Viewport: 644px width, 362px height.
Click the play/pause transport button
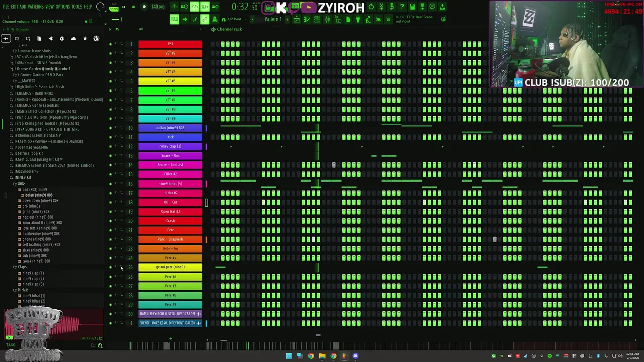click(x=123, y=7)
